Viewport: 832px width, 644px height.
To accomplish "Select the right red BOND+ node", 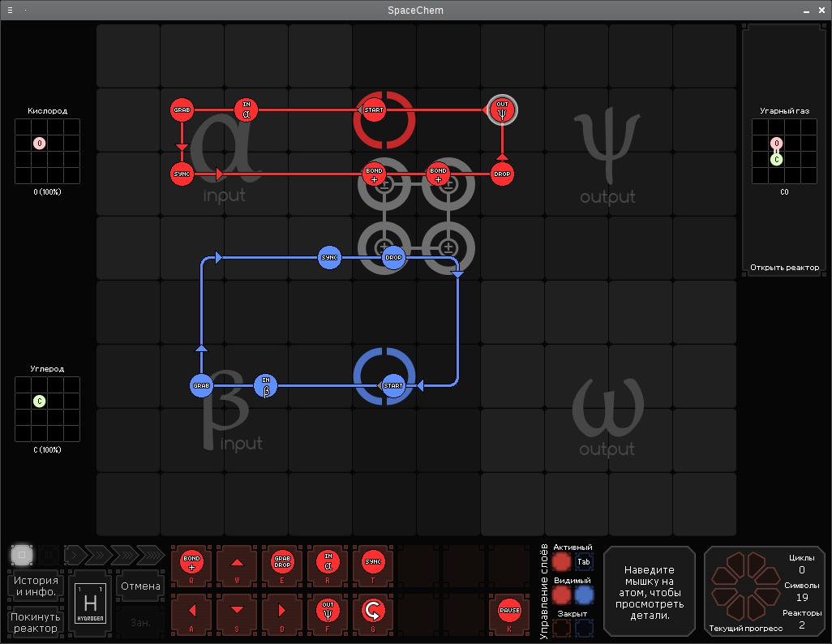I will [x=438, y=174].
